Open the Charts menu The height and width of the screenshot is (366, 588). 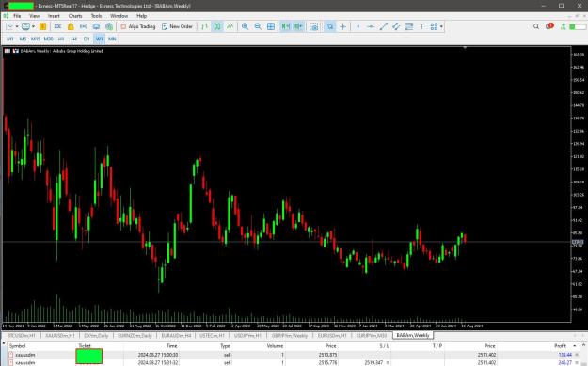click(75, 16)
